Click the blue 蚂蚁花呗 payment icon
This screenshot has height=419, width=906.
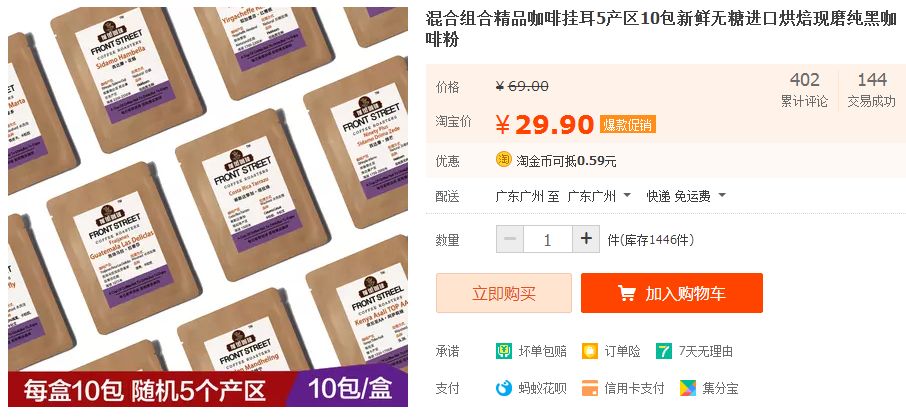click(504, 388)
